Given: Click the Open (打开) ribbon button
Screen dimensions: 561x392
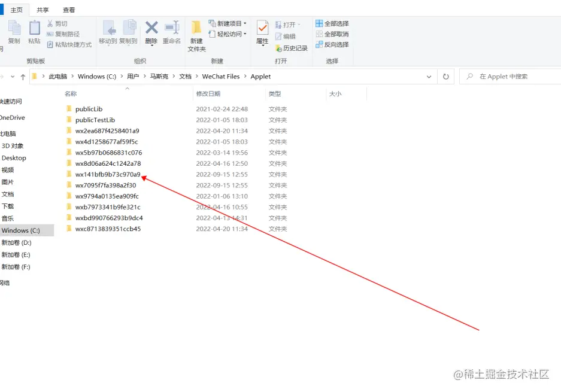Looking at the screenshot, I should point(288,25).
